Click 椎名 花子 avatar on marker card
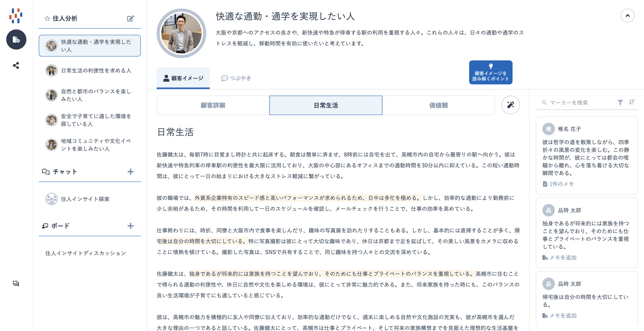 [548, 129]
